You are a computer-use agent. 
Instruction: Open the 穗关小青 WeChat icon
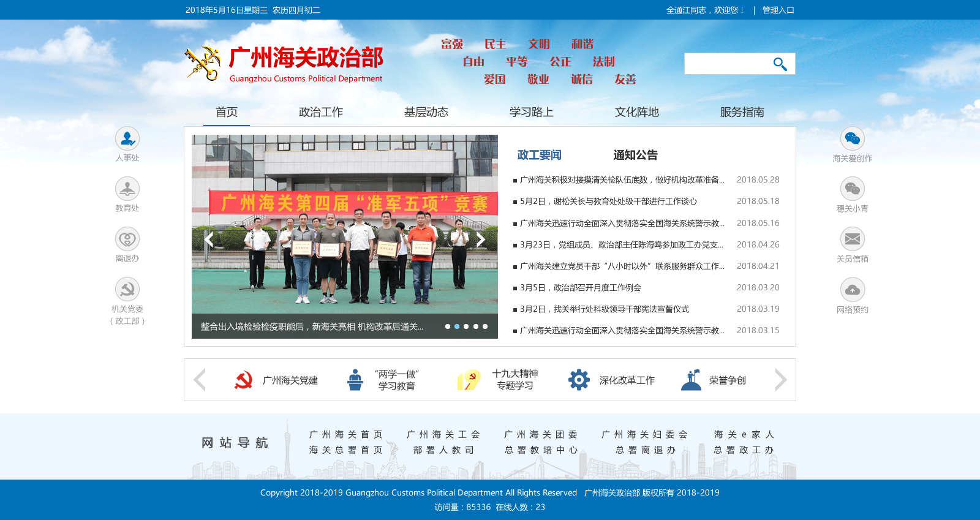[x=852, y=189]
